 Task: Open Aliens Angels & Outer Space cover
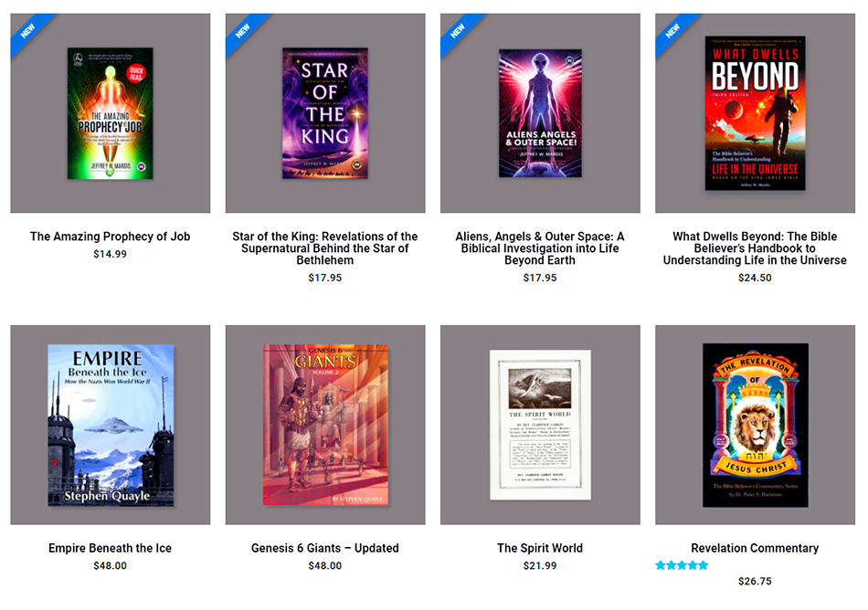pos(540,113)
